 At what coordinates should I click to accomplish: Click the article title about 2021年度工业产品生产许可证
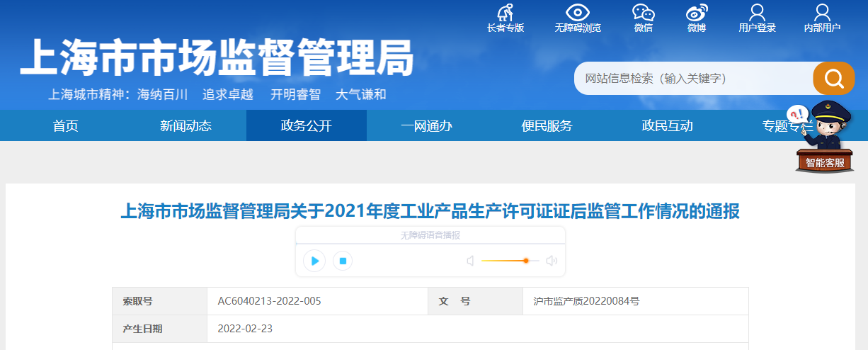tap(430, 211)
